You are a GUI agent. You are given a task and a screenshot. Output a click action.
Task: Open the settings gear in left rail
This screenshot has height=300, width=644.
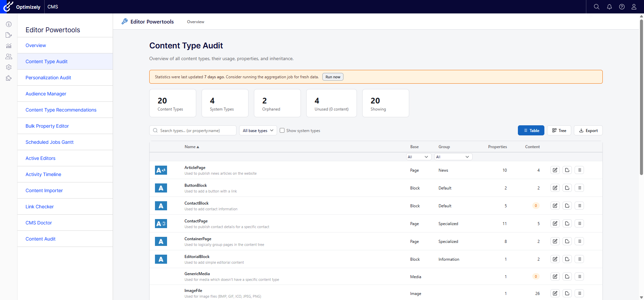[x=9, y=67]
